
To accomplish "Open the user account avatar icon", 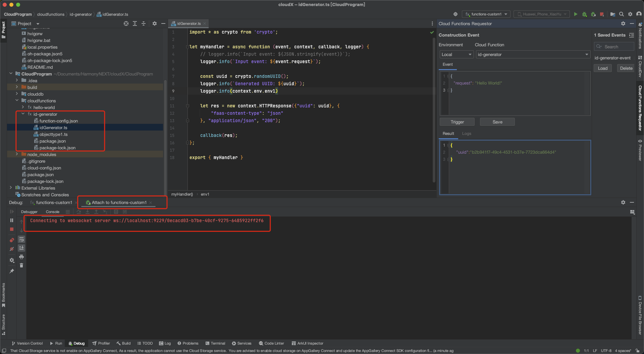I will point(639,14).
